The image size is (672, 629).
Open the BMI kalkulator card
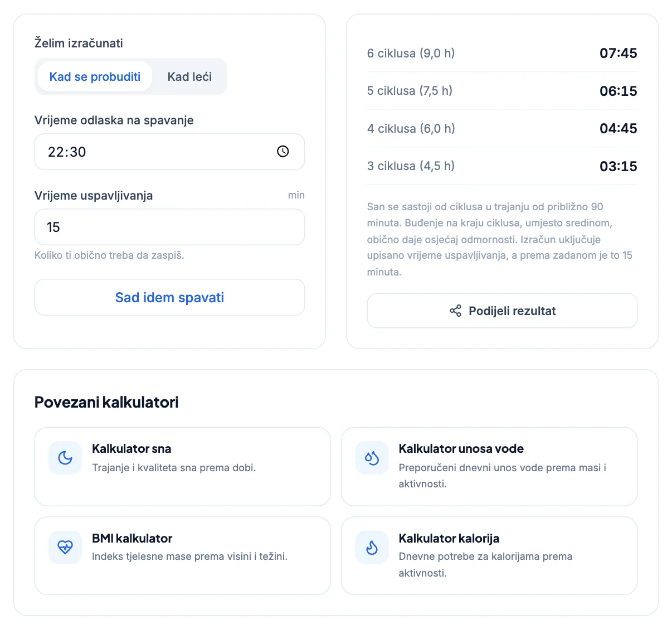click(182, 556)
